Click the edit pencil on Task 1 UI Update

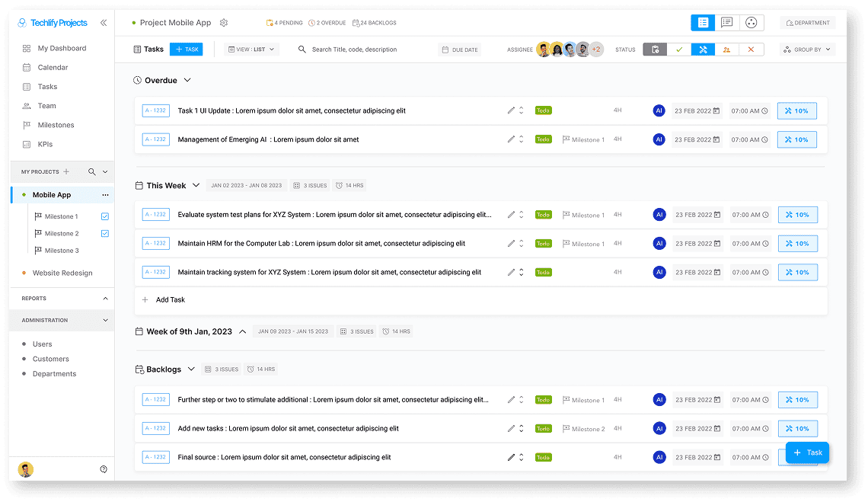pyautogui.click(x=511, y=110)
